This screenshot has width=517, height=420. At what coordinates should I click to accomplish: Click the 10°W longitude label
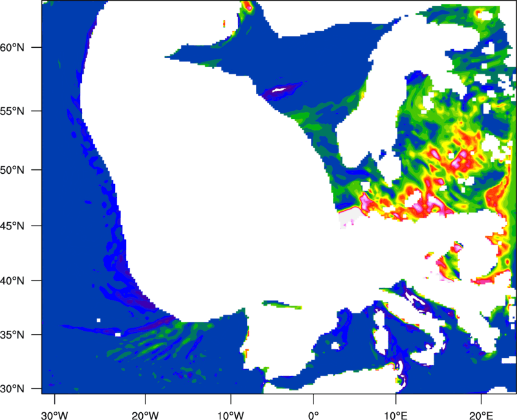click(231, 415)
